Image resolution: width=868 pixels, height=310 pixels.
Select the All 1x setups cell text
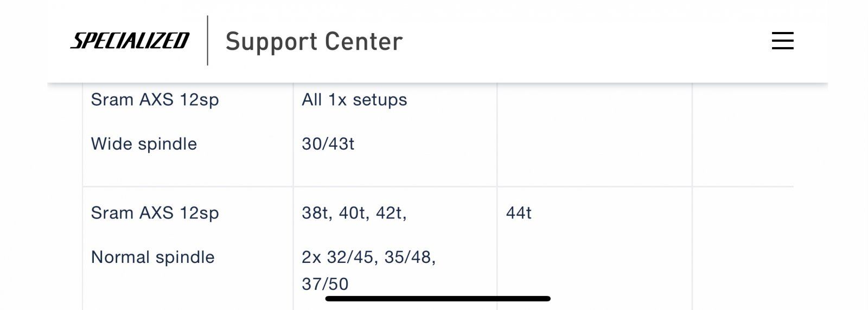pyautogui.click(x=354, y=100)
